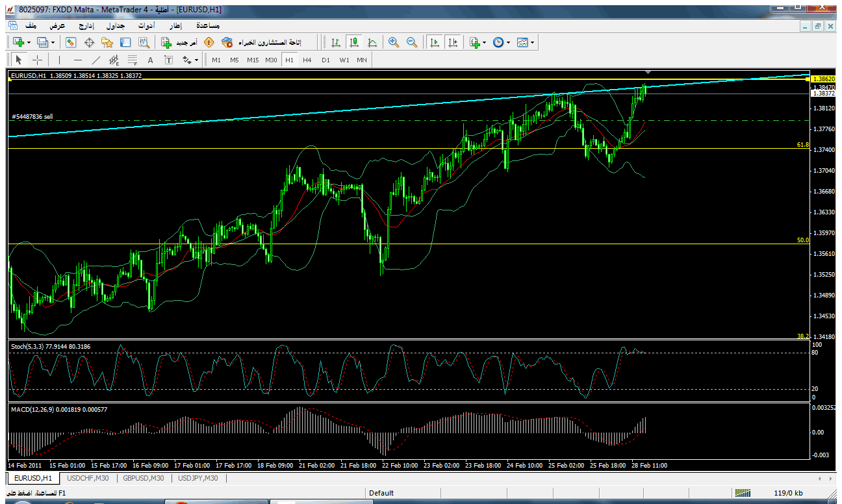Expand the Profiles dropdown arrow
Screen dimensions: 842x504
coord(53,42)
